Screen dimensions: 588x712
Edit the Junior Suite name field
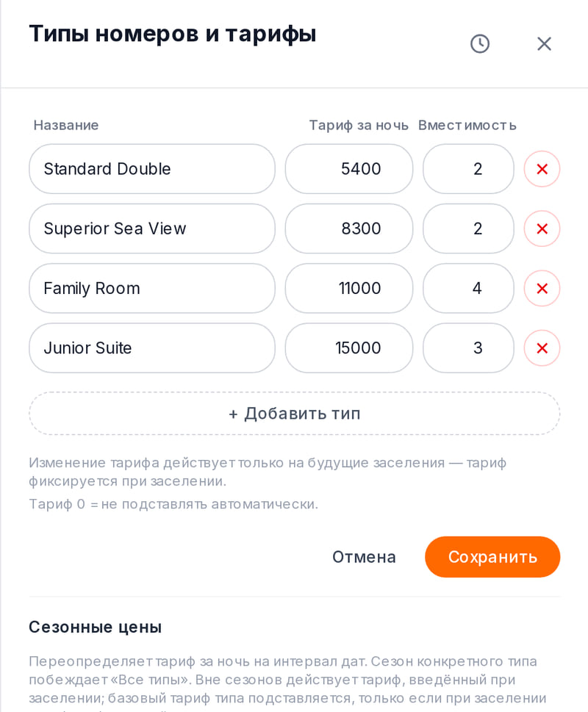tap(152, 348)
